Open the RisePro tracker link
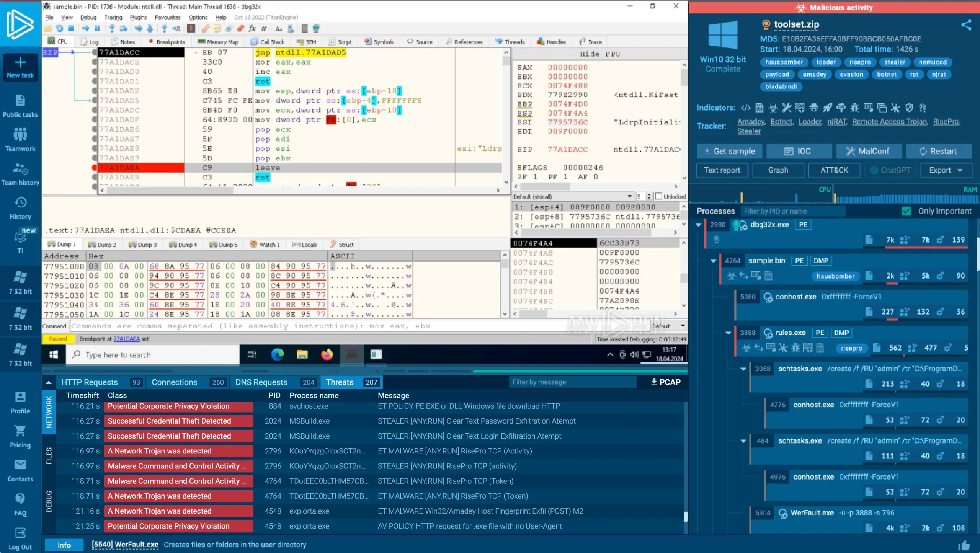Screen dimensions: 980x553 coord(946,122)
